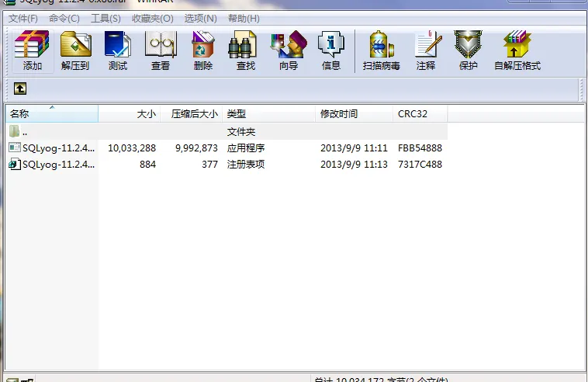Run the Test (测试) archive tool

coord(118,50)
